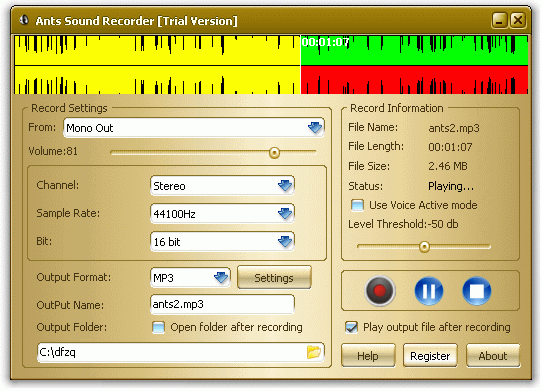The image size is (542, 391).
Task: Minimize the Ants Sound Recorder window
Action: click(x=499, y=20)
